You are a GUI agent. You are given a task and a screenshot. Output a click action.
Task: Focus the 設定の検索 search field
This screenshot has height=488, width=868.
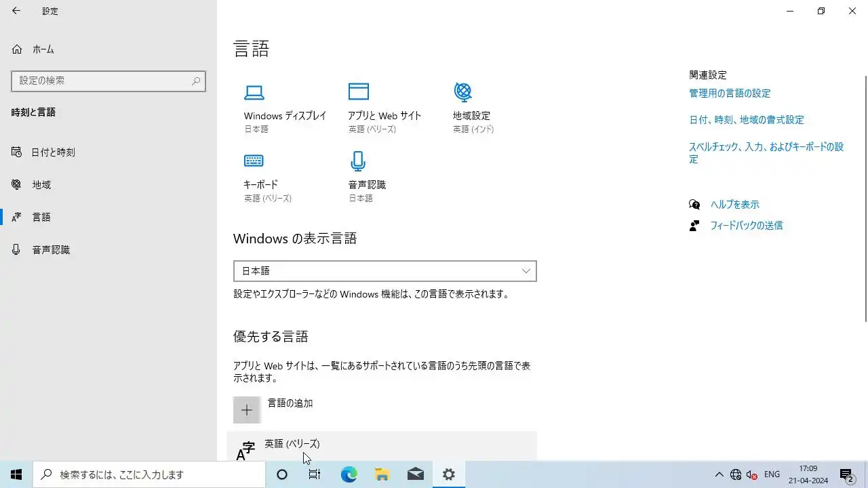(108, 81)
